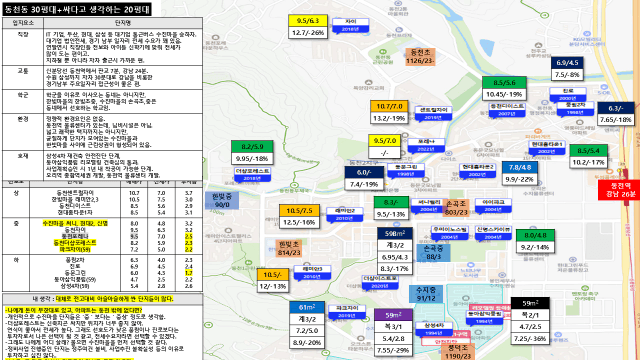Select the 아이파크 2004년 callout

[x=493, y=206]
